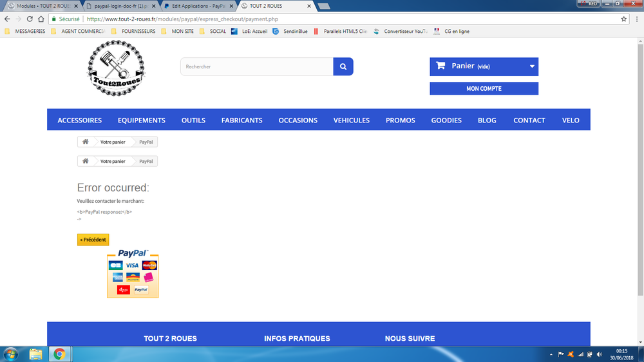Click home icon in second breadcrumb
This screenshot has height=362, width=644.
(86, 161)
